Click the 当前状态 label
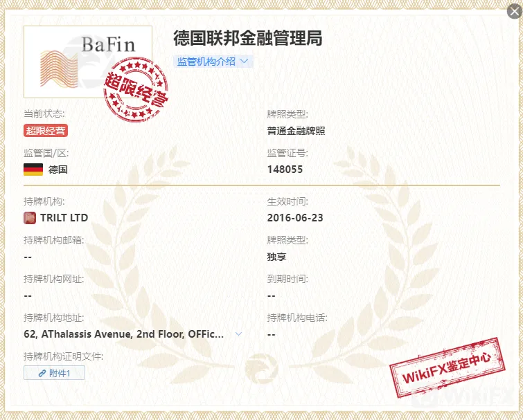Image resolution: width=523 pixels, height=420 pixels. pyautogui.click(x=44, y=114)
